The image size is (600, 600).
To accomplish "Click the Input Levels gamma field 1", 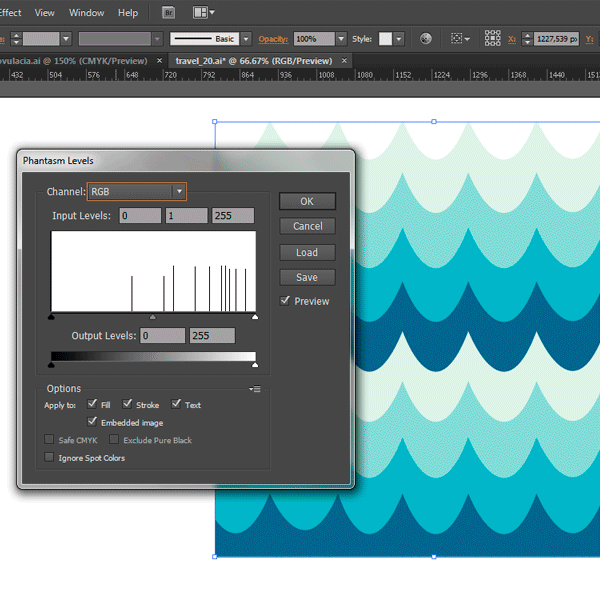I will 187,215.
